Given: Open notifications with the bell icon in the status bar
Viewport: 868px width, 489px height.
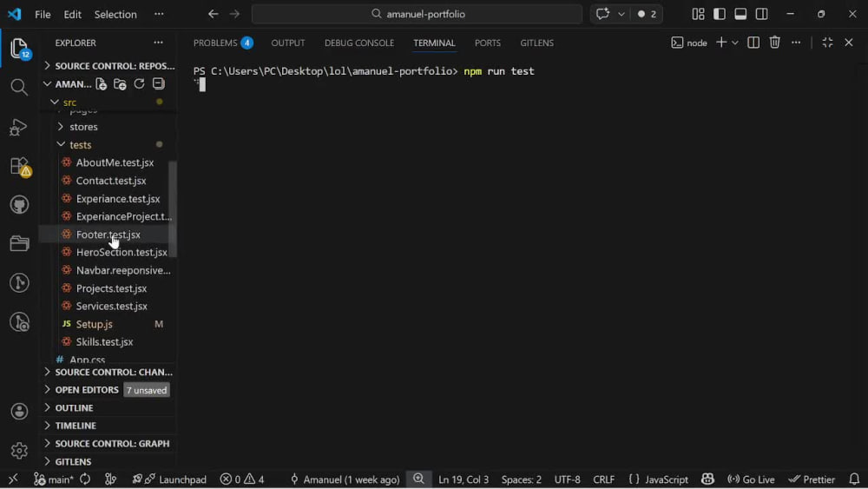Looking at the screenshot, I should click(x=854, y=479).
